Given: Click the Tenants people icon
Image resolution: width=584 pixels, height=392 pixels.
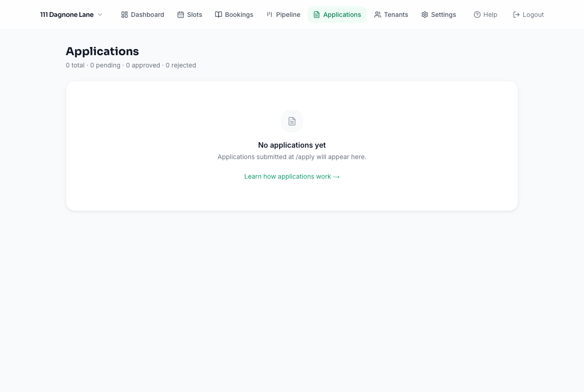Looking at the screenshot, I should coord(378,15).
